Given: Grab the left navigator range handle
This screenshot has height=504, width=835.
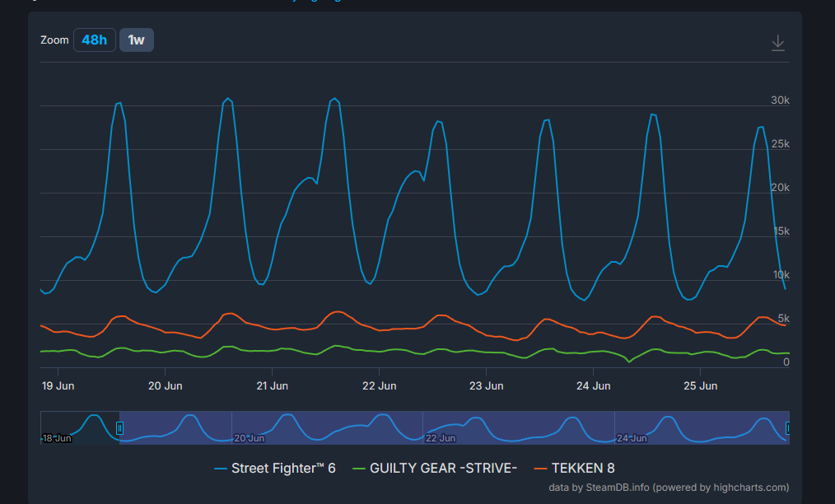Looking at the screenshot, I should pyautogui.click(x=120, y=427).
